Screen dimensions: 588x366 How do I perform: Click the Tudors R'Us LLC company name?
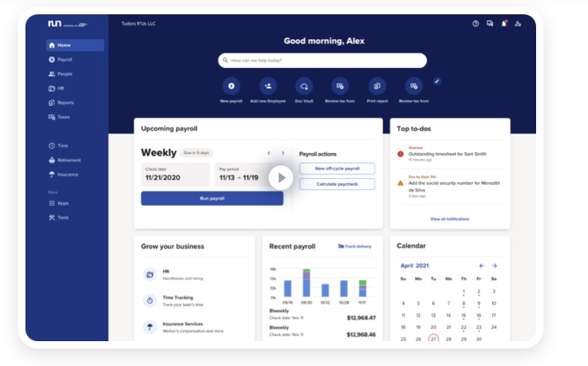pos(139,23)
